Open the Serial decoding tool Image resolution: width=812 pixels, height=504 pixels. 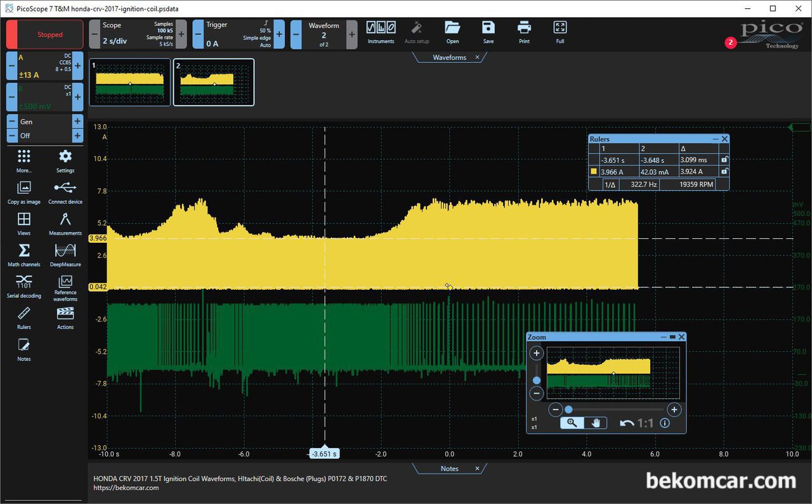(24, 287)
